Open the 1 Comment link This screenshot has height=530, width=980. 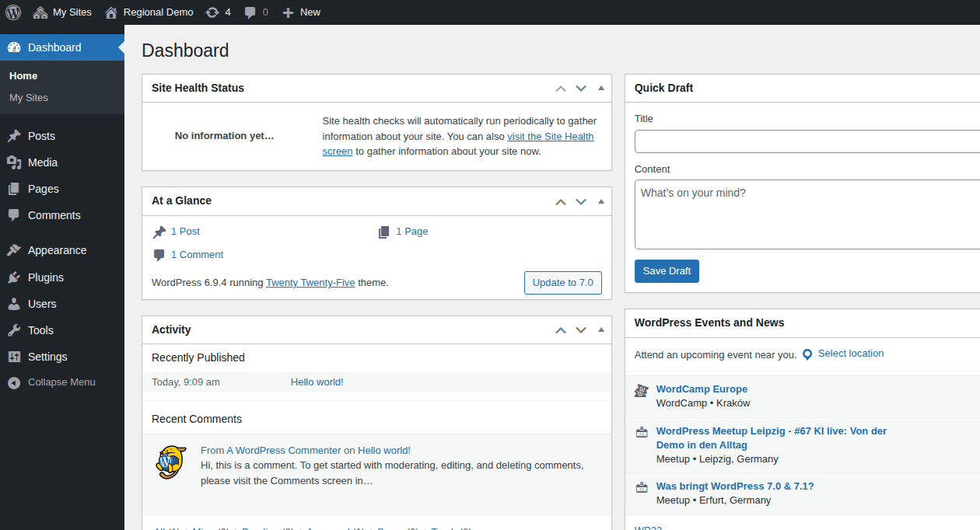click(197, 255)
